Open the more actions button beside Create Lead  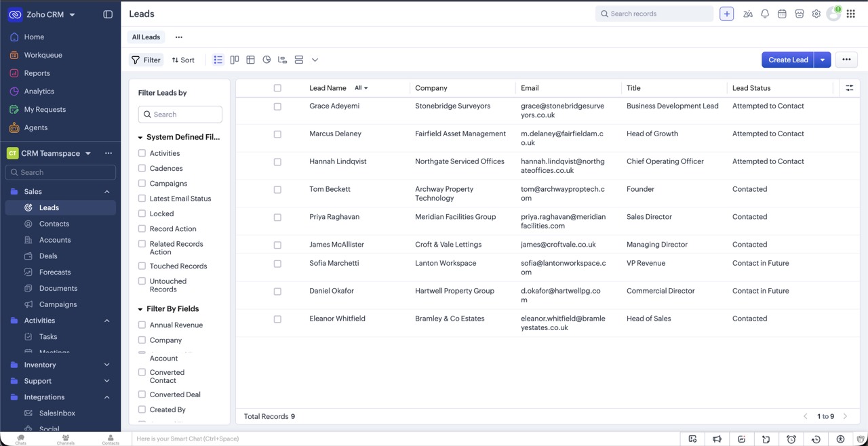pyautogui.click(x=846, y=60)
